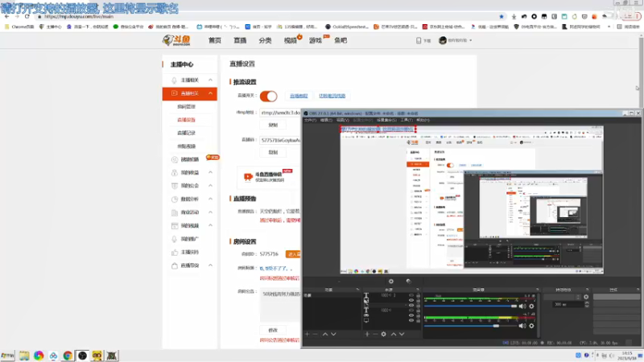The width and height of the screenshot is (644, 362).
Task: Move scene down in OBS Scenes panel
Action: click(333, 334)
